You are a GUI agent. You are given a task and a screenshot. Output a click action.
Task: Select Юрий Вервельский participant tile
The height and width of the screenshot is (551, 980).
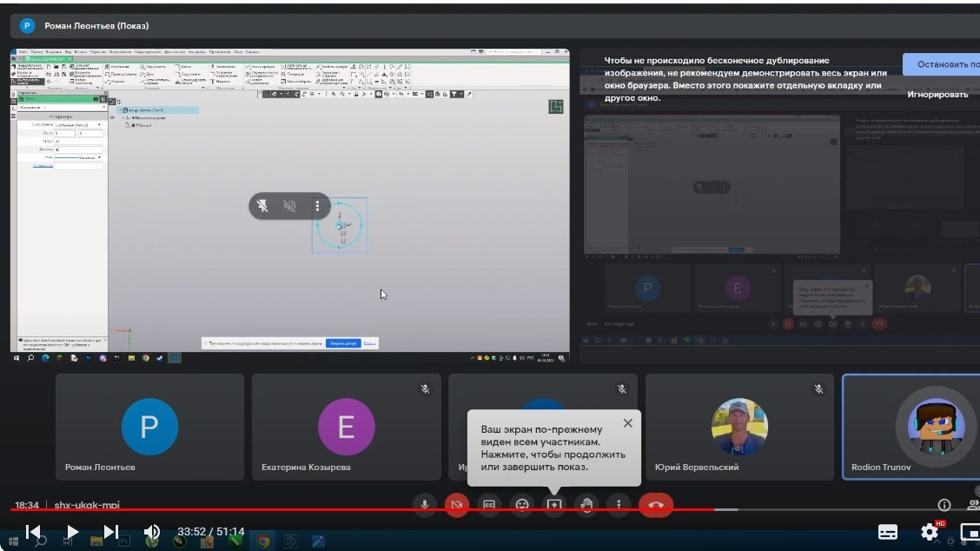(x=739, y=428)
